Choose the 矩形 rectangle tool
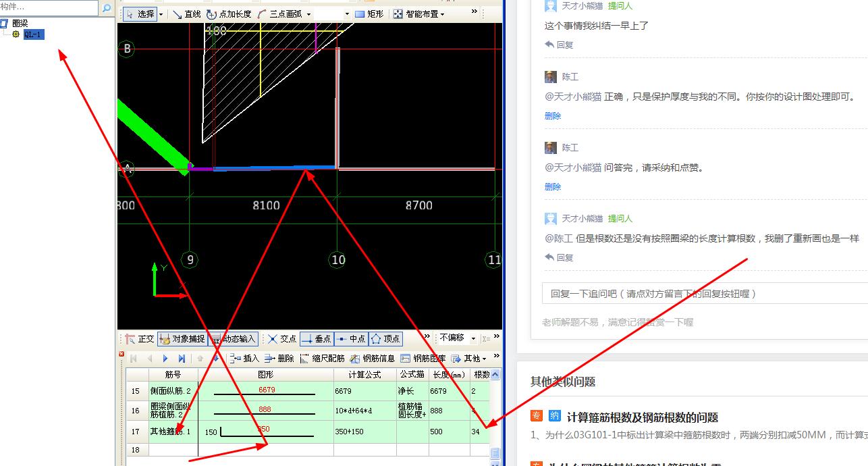868x466 pixels. coord(369,14)
